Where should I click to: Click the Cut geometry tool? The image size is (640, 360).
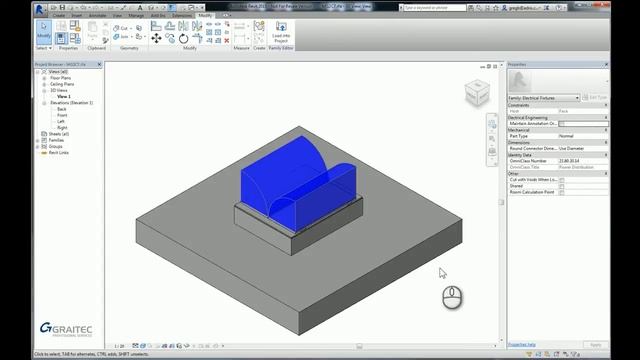coord(121,28)
